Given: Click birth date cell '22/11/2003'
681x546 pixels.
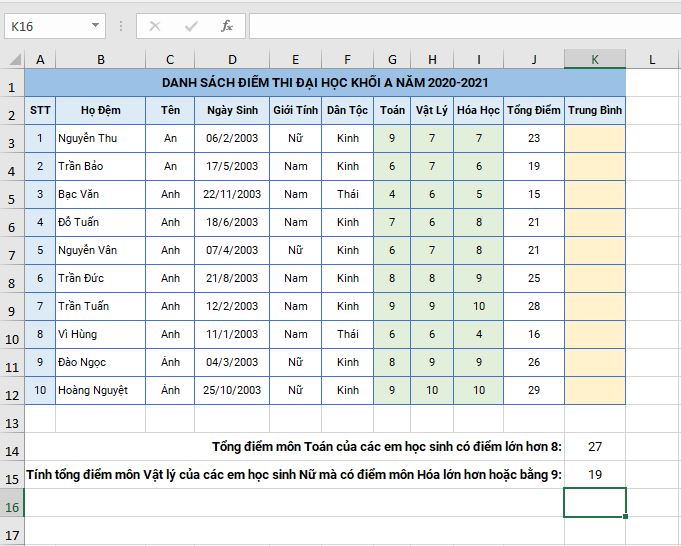Looking at the screenshot, I should click(232, 194).
